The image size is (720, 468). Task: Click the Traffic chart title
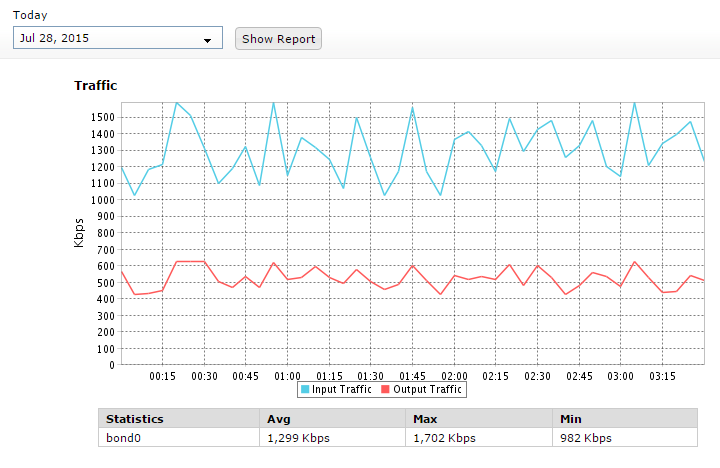(x=96, y=86)
